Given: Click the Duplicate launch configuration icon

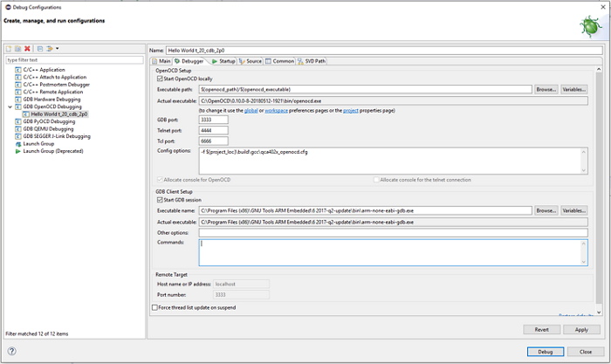Looking at the screenshot, I should click(18, 49).
